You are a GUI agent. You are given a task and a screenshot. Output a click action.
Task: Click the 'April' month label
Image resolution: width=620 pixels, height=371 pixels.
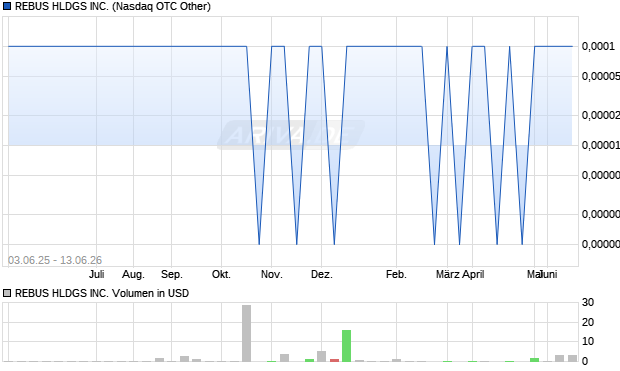473,274
